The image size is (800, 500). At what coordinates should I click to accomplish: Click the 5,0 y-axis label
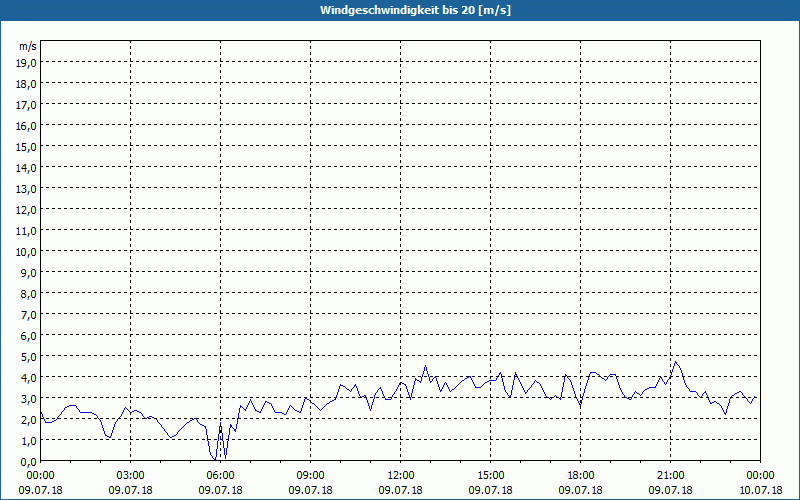tap(30, 357)
